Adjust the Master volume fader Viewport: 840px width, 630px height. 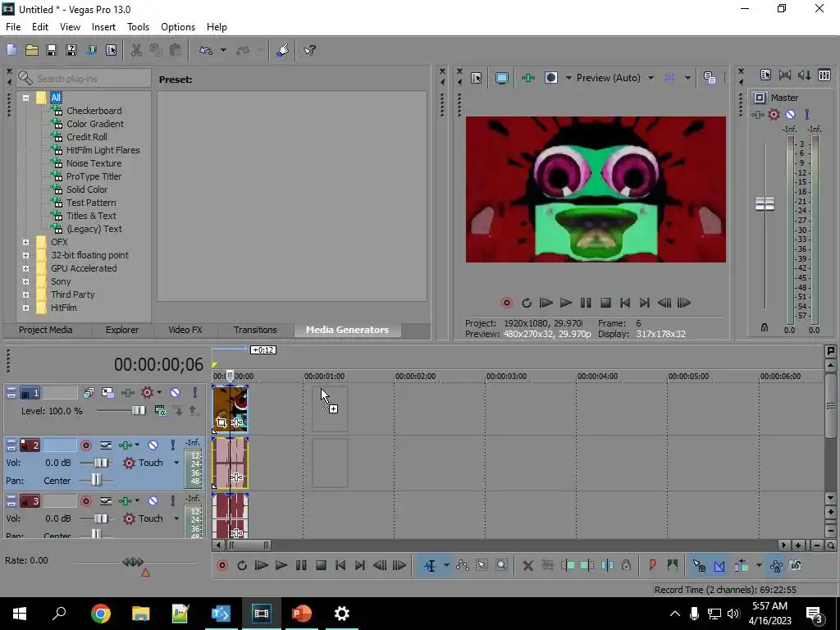pos(765,203)
